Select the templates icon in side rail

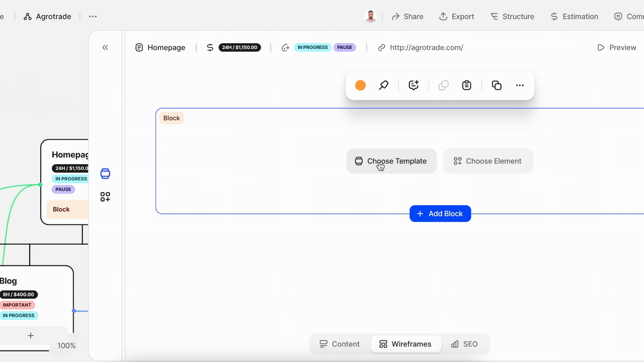point(105,174)
